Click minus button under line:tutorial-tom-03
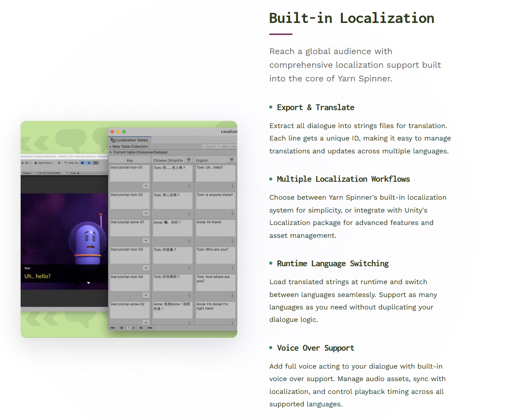The width and height of the screenshot is (506, 420). click(x=146, y=268)
